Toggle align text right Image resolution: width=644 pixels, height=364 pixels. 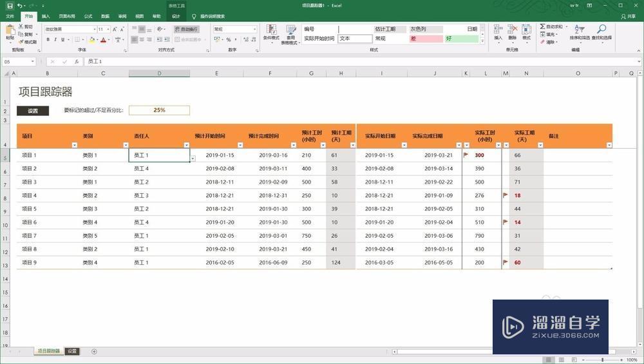point(149,39)
